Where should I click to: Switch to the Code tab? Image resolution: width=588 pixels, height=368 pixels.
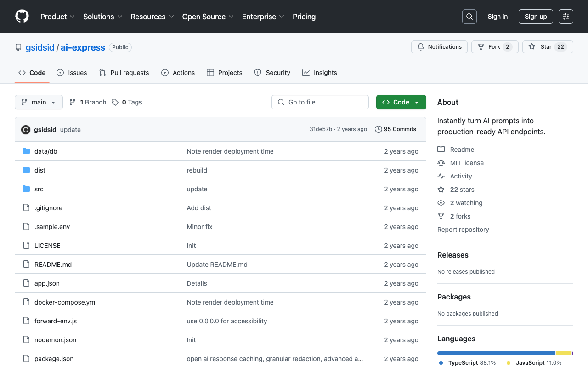pos(32,73)
